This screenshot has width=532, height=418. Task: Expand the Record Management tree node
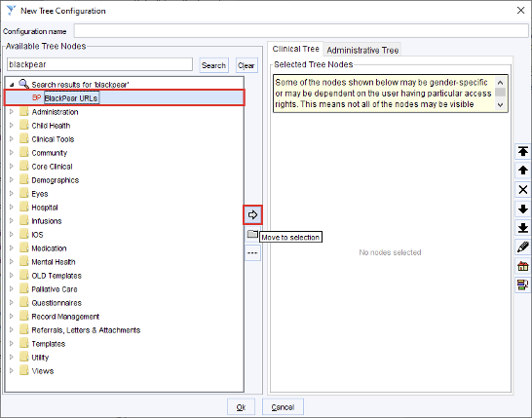click(x=11, y=317)
